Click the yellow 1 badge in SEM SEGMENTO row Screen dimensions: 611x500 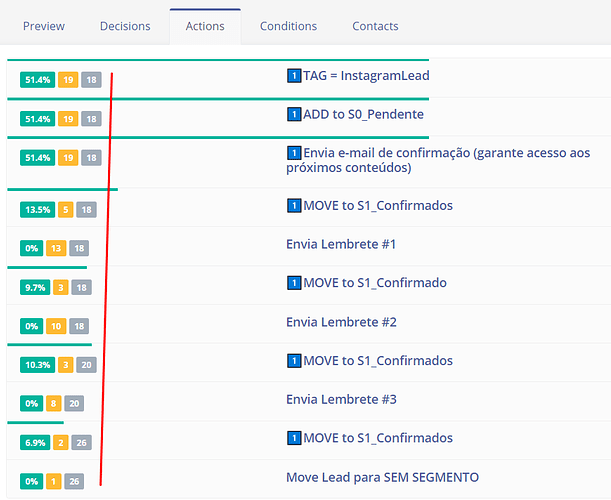[x=53, y=481]
